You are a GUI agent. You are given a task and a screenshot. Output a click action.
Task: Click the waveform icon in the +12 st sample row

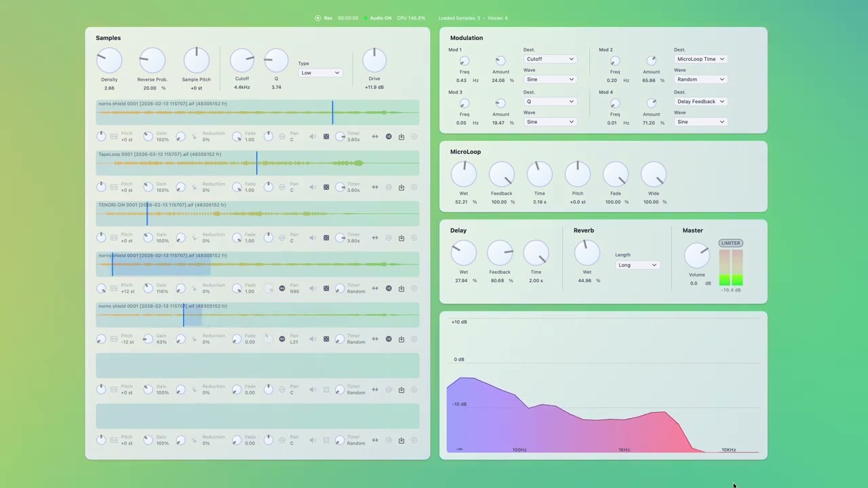[114, 288]
